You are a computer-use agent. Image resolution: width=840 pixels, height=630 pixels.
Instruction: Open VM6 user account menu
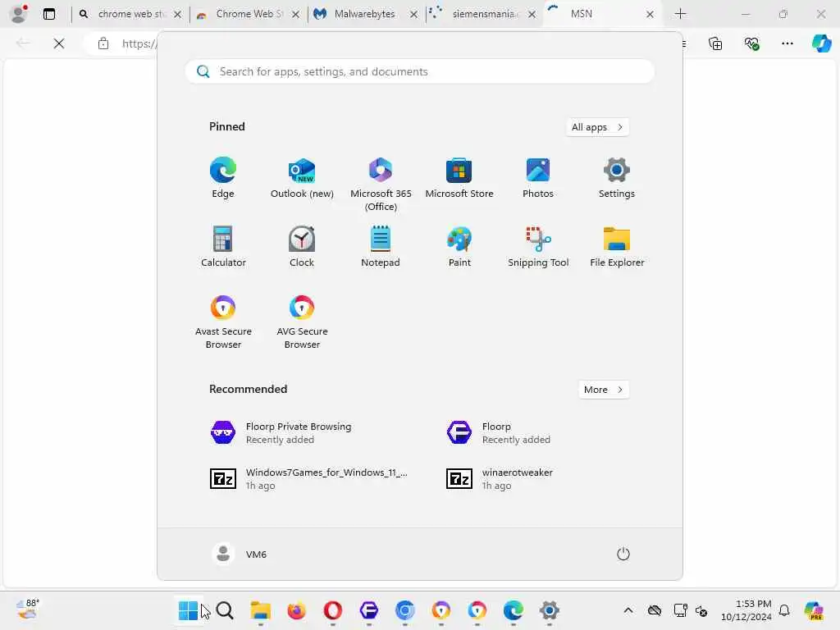pos(240,554)
